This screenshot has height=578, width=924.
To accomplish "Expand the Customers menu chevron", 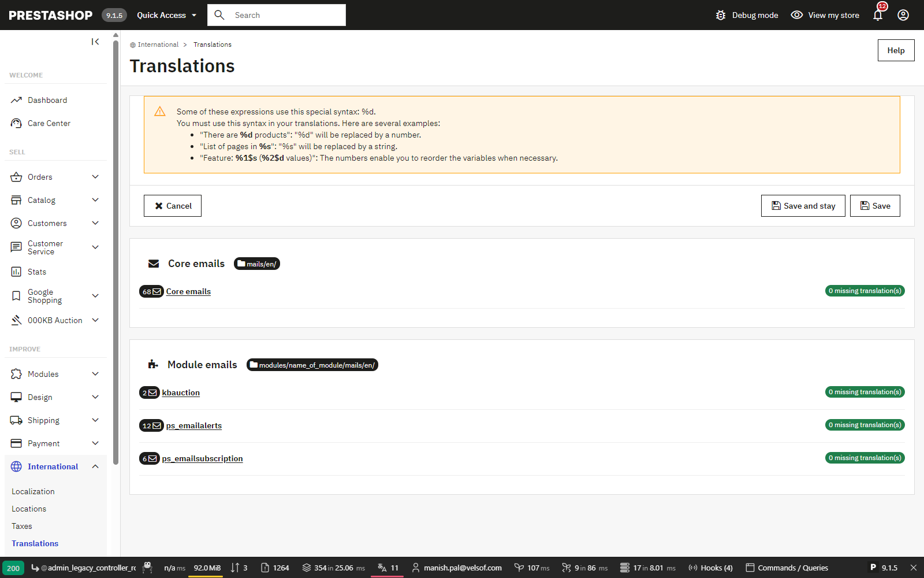I will (95, 223).
